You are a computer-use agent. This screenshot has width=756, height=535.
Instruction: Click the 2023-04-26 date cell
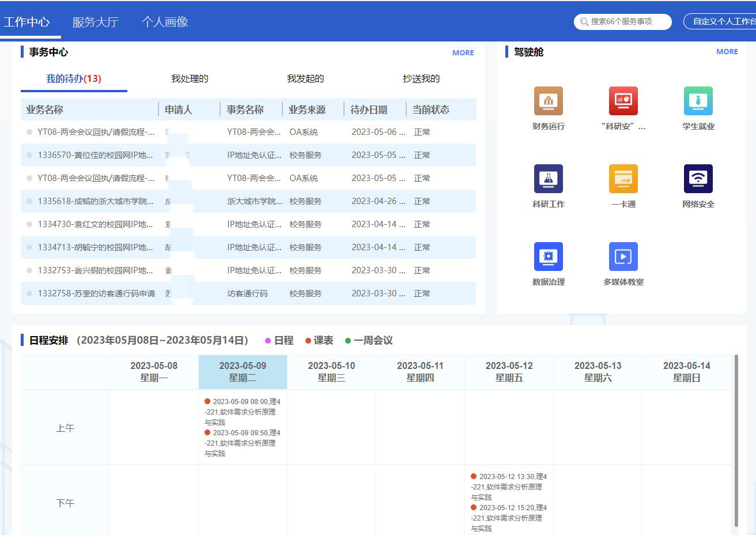379,201
